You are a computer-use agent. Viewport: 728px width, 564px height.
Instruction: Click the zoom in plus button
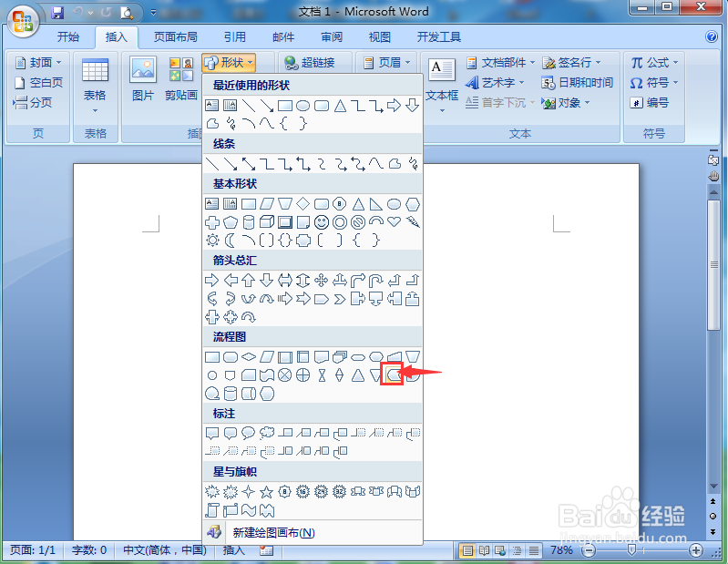pos(695,550)
